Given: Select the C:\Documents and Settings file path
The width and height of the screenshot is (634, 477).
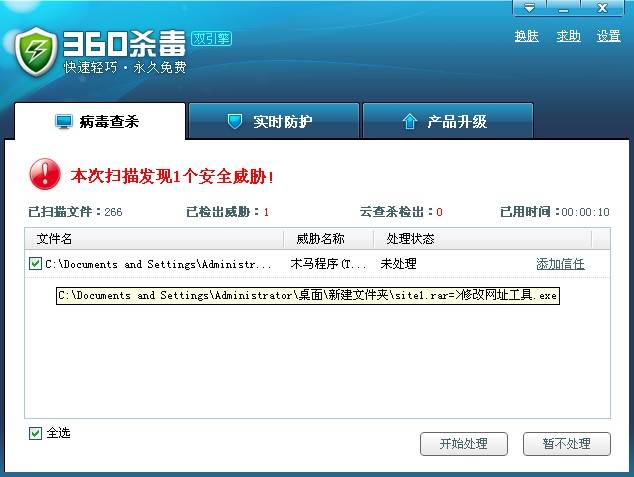Looking at the screenshot, I should click(158, 264).
